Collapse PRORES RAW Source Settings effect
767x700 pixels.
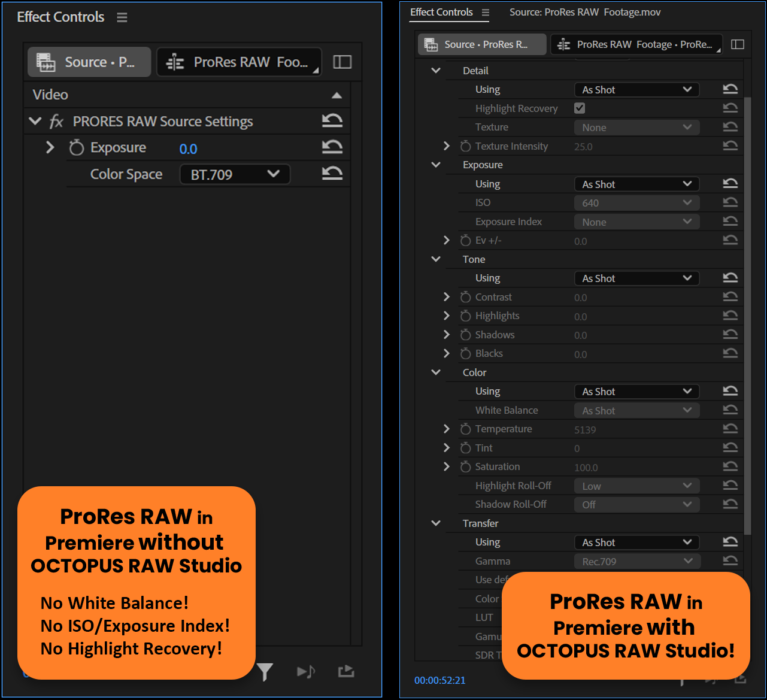(35, 122)
